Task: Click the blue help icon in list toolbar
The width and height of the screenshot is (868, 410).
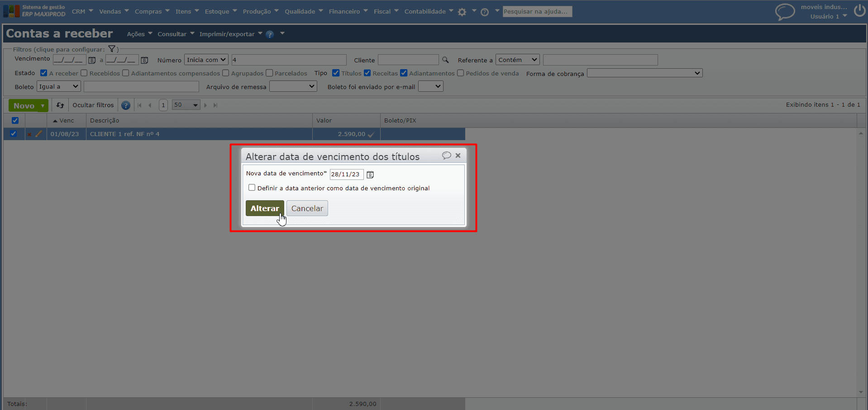Action: 126,105
